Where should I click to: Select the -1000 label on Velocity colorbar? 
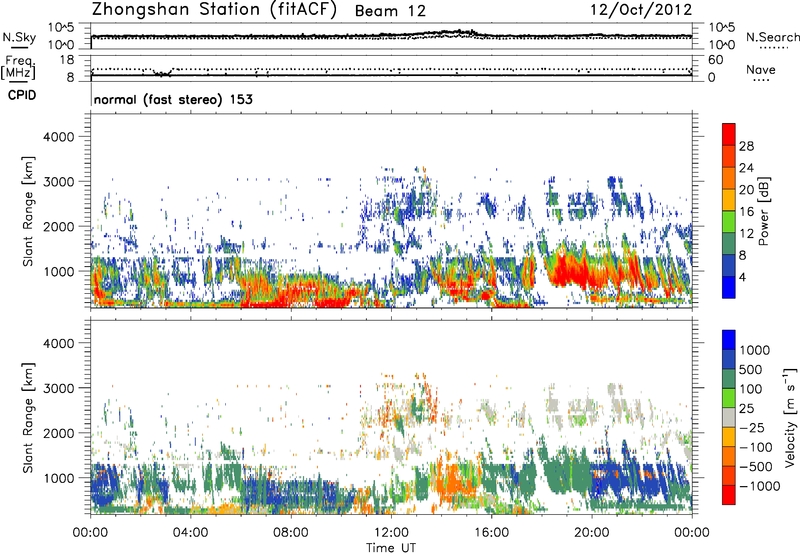(759, 486)
